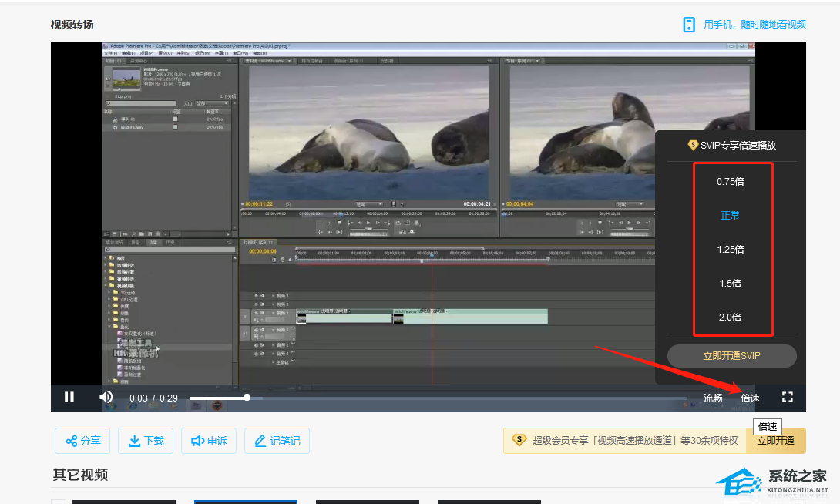This screenshot has height=504, width=840.
Task: Open 用手机，随时随地看视频 link
Action: [754, 25]
